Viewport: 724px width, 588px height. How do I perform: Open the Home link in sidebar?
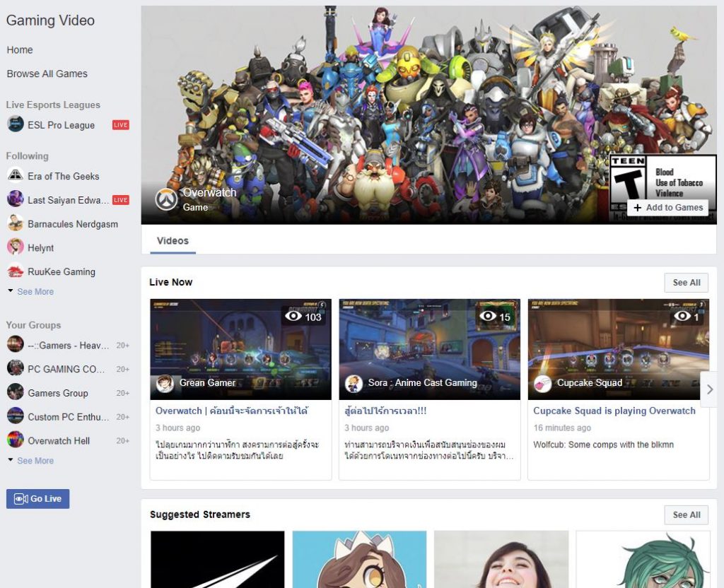tap(19, 50)
